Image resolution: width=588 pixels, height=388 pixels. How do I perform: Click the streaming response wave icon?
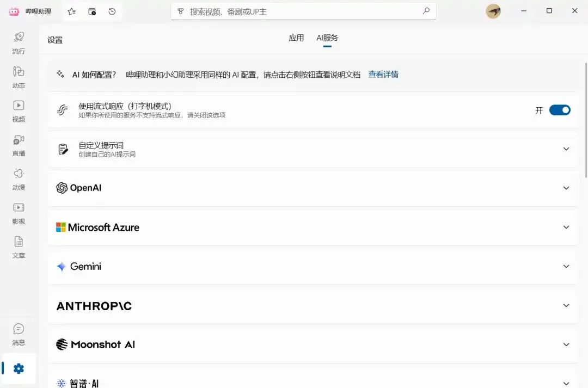pos(62,110)
